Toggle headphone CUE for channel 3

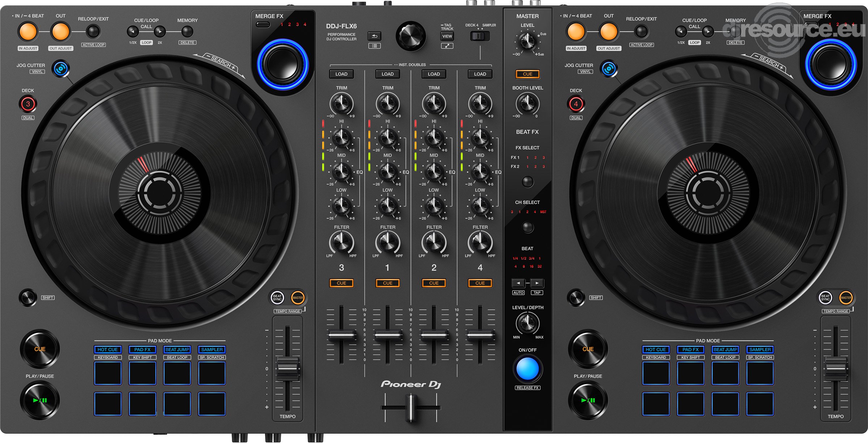341,283
